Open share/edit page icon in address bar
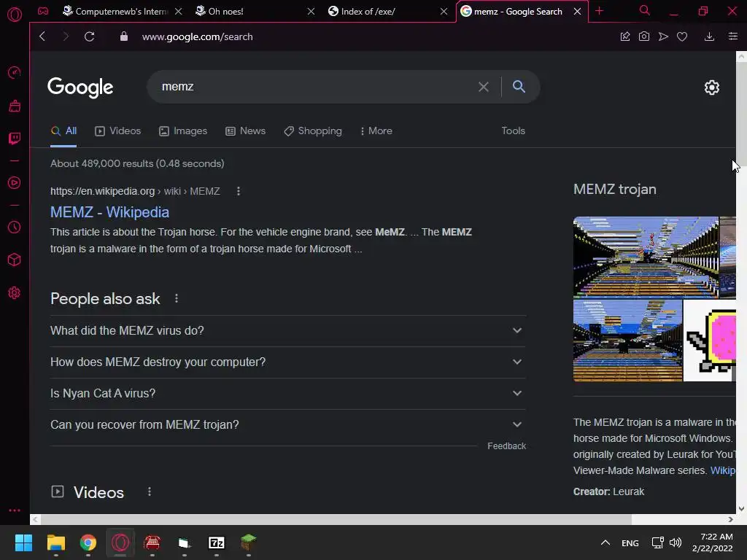The width and height of the screenshot is (747, 560). (625, 36)
